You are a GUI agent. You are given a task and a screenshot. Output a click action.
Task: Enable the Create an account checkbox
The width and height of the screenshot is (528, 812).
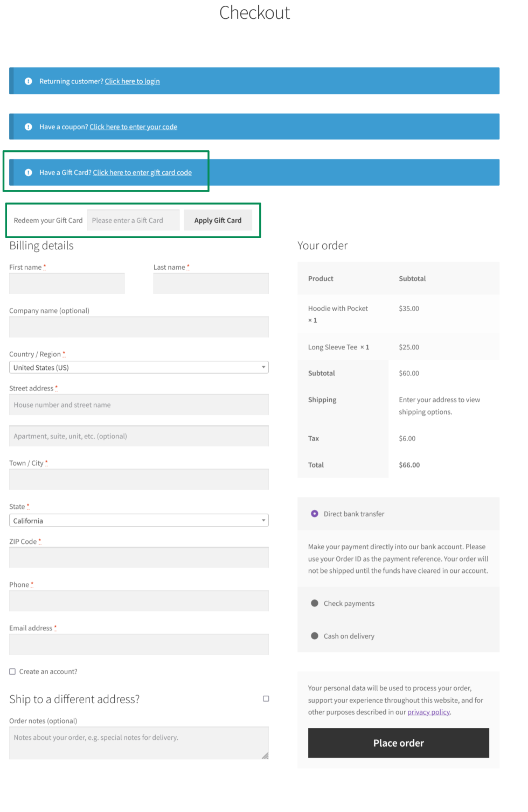(x=12, y=671)
